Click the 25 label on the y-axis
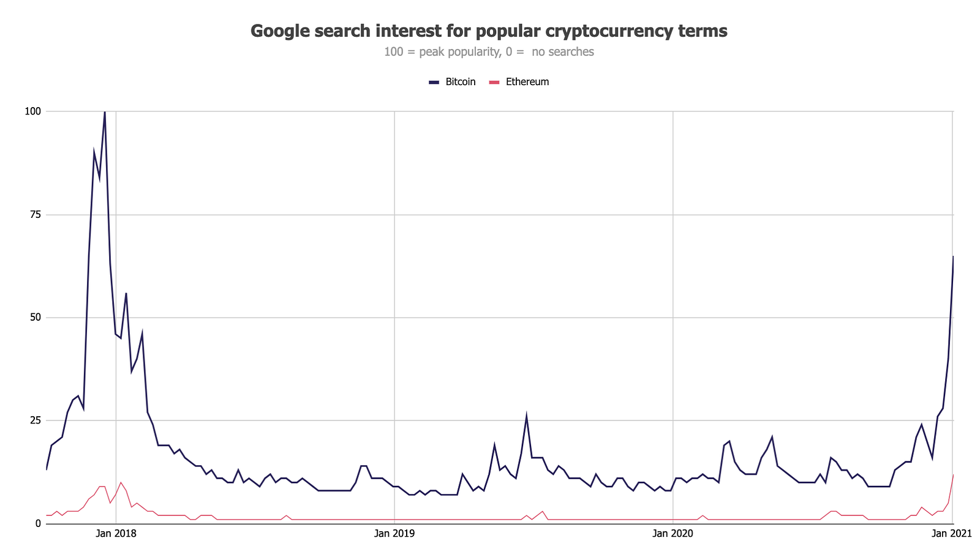 pyautogui.click(x=35, y=420)
